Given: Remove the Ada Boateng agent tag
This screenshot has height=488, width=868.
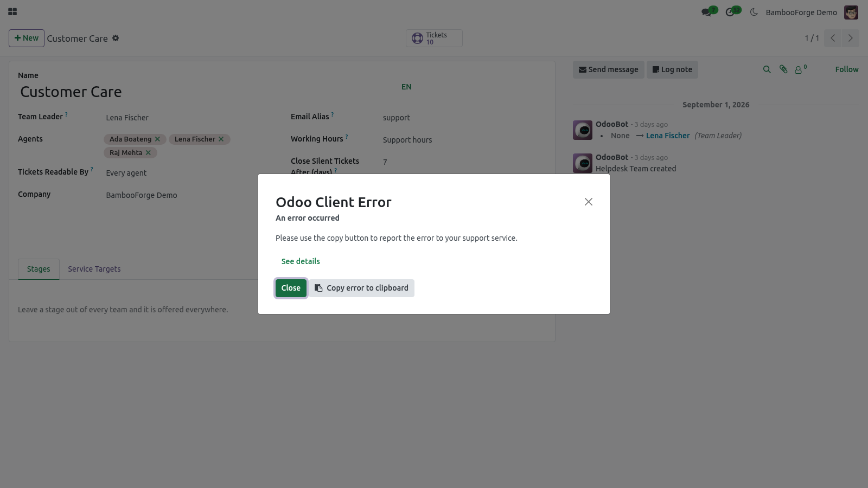Looking at the screenshot, I should point(157,139).
